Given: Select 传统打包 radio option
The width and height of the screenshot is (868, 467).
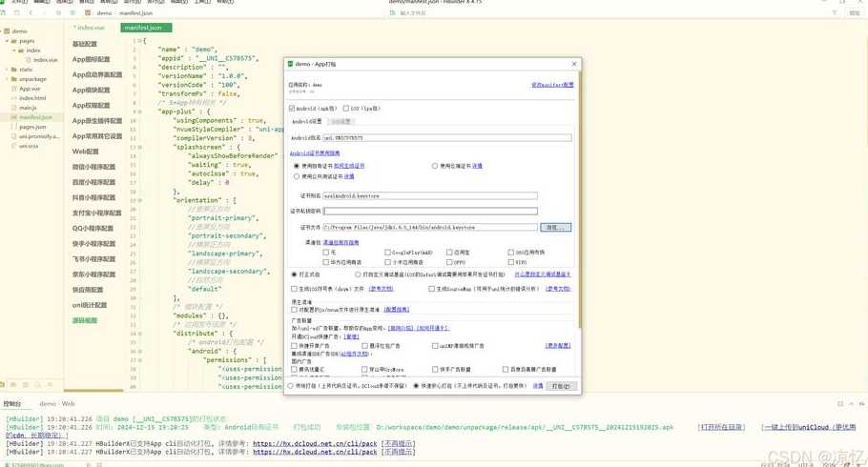Looking at the screenshot, I should pyautogui.click(x=291, y=386).
